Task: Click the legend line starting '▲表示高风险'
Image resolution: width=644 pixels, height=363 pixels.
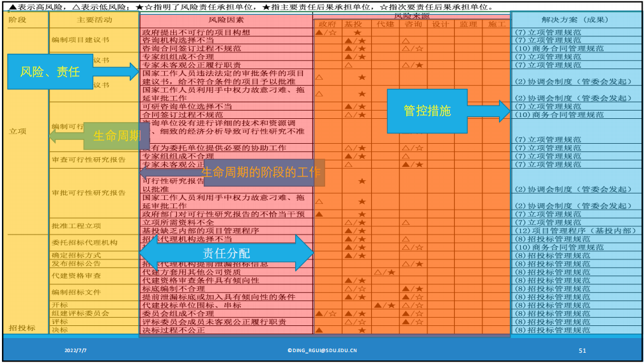Action: tap(251, 7)
